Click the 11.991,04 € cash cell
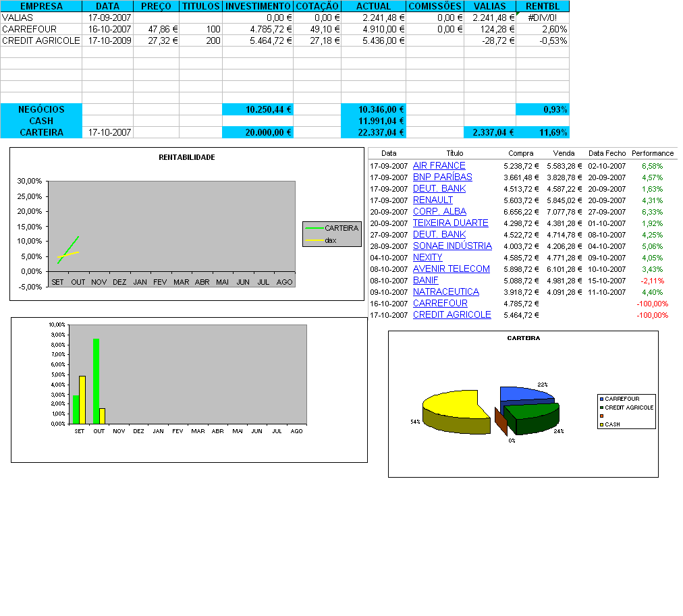The image size is (683, 616). point(374,121)
